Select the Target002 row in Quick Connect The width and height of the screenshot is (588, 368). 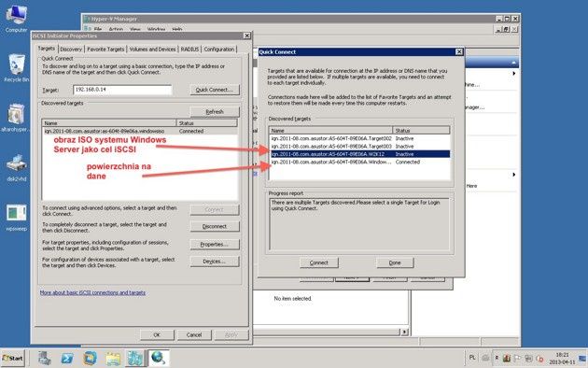tap(359, 138)
